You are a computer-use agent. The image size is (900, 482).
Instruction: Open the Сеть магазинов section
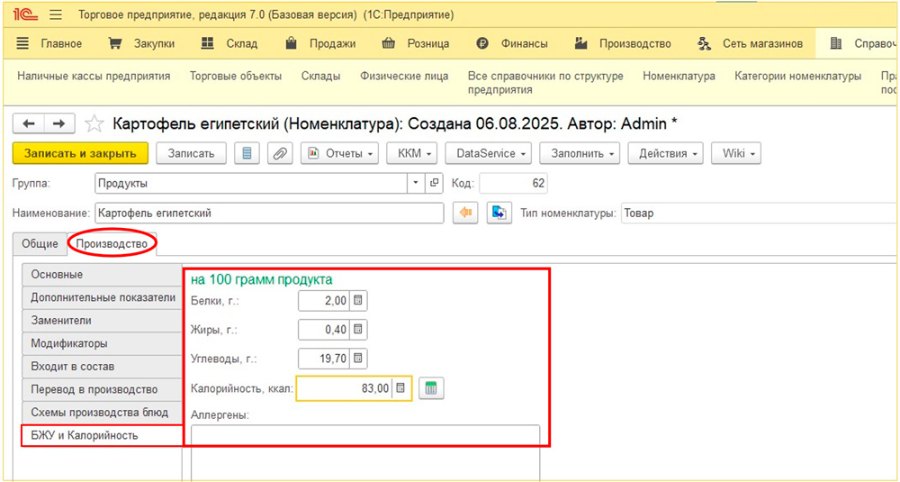tap(750, 44)
